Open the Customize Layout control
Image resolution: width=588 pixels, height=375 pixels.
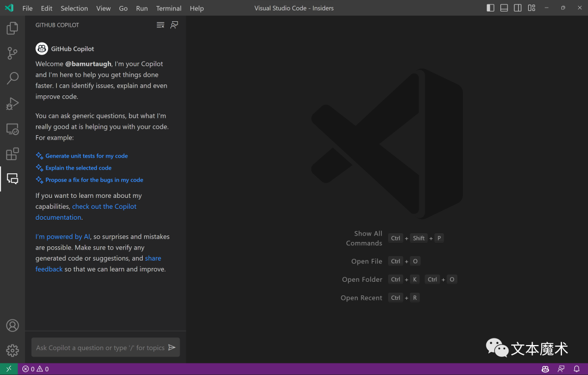pyautogui.click(x=532, y=8)
